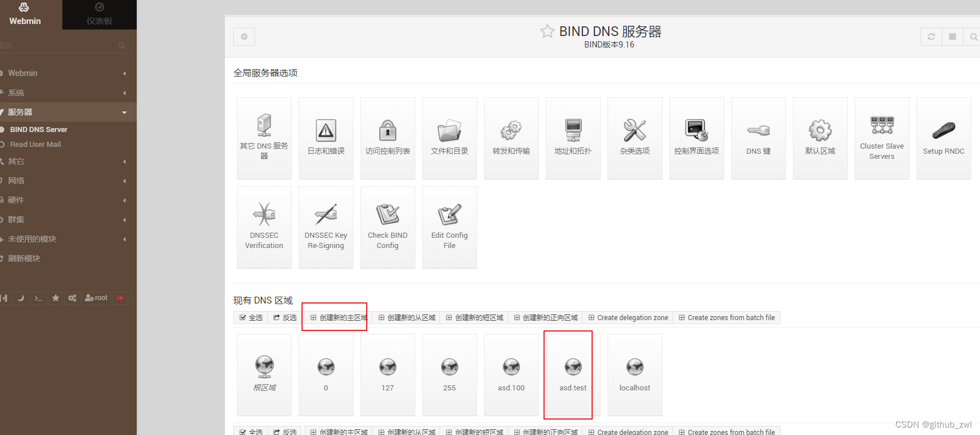Screen dimensions: 980x435
Task: Click upper Create Slave Zone (创建新的从区域)
Action: [406, 318]
